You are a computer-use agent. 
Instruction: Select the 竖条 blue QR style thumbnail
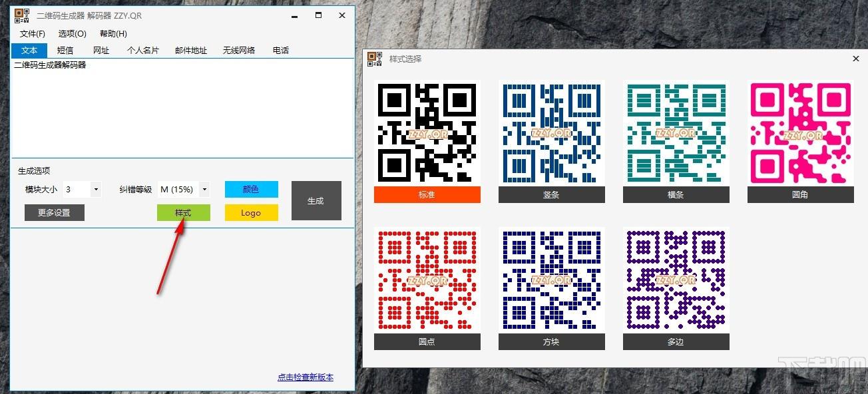[552, 133]
